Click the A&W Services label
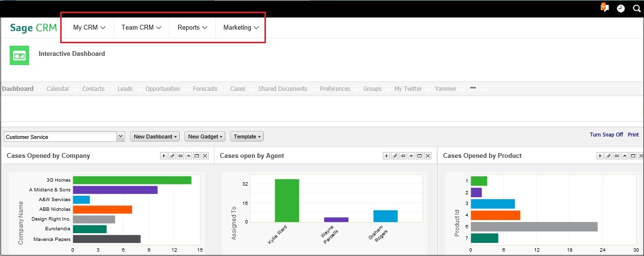 pyautogui.click(x=54, y=200)
